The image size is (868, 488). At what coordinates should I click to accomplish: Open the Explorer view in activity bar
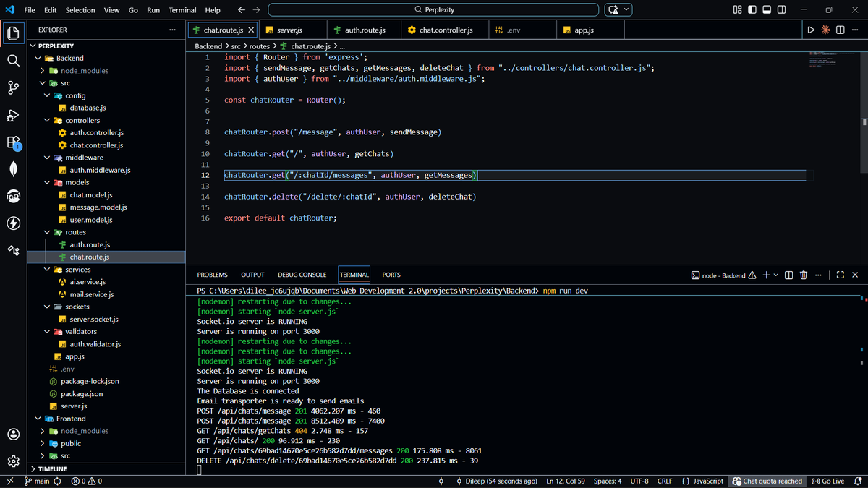coord(13,33)
